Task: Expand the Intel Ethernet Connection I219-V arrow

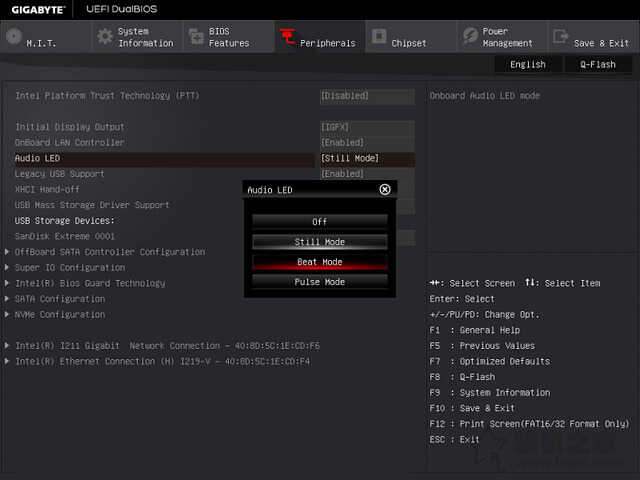Action: [7, 361]
